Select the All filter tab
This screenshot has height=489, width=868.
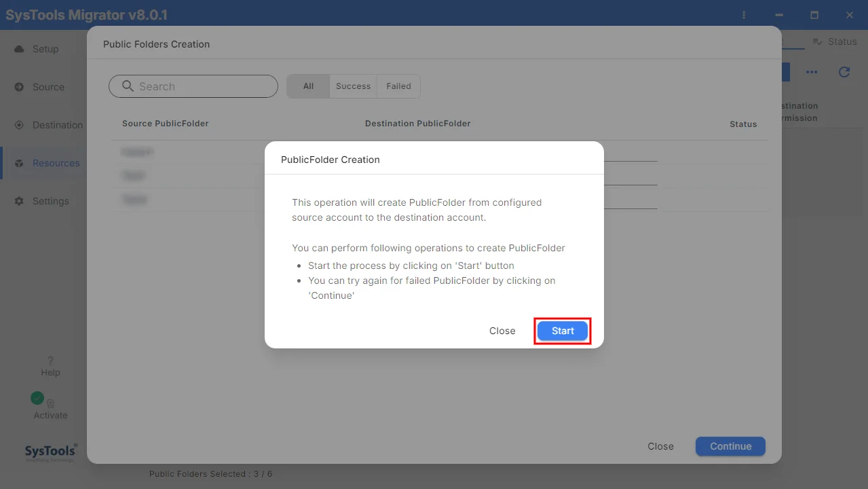point(308,86)
